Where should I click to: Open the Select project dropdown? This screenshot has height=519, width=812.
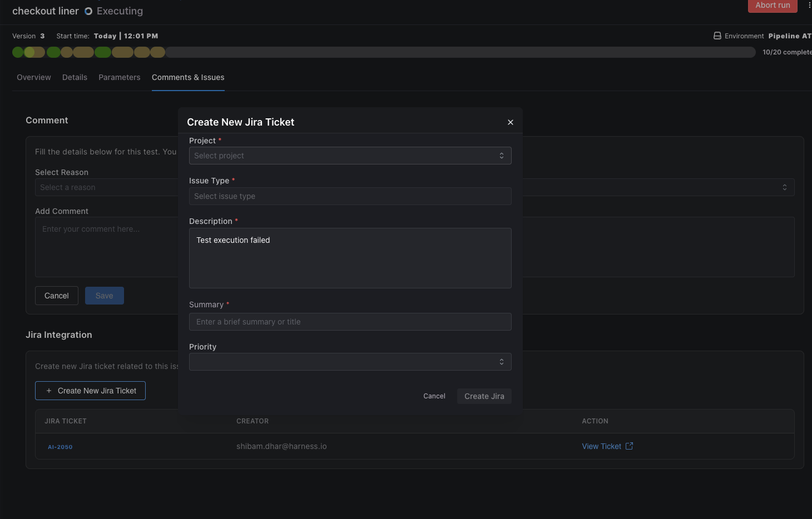(350, 156)
